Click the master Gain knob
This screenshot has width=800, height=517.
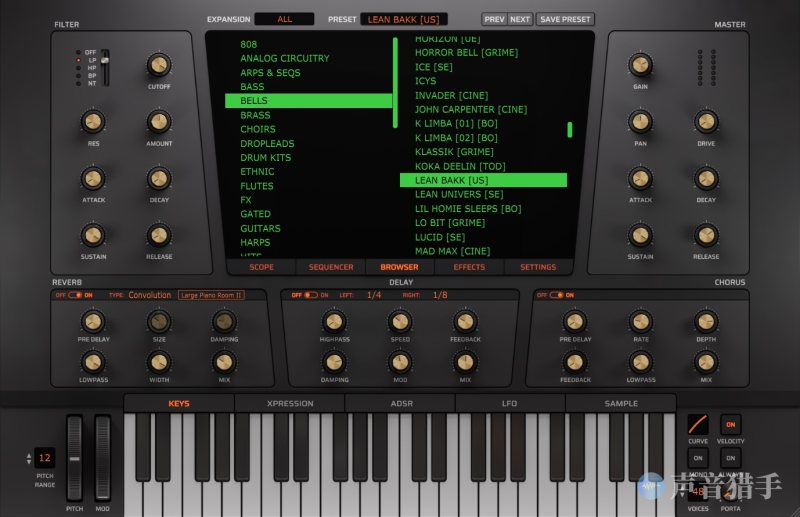click(x=640, y=65)
